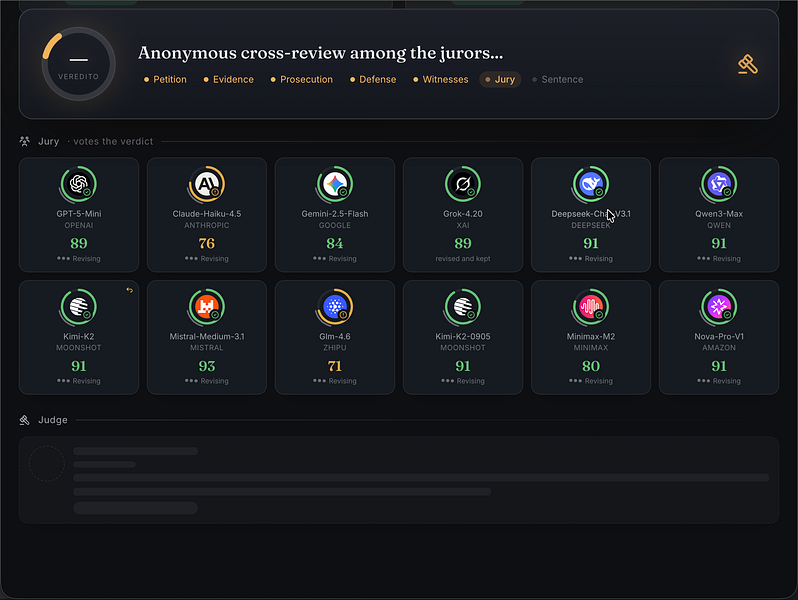Viewport: 798px width, 600px height.
Task: Click the XAI provider label
Action: point(463,225)
